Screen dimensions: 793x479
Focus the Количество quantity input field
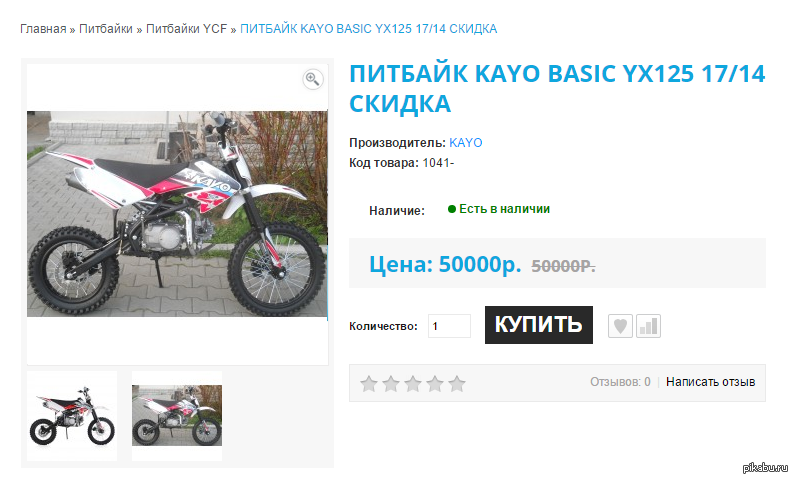[449, 326]
